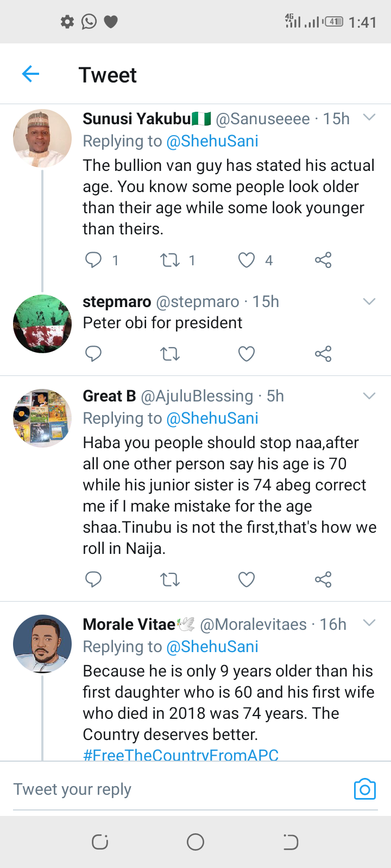Share stepmaro's tweet

pos(323,354)
